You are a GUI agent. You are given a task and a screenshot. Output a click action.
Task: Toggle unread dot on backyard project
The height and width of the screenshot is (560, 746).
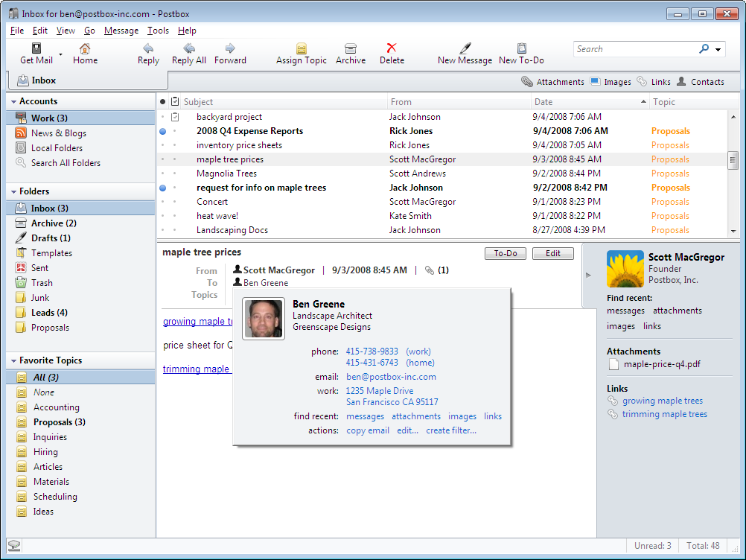pos(163,117)
